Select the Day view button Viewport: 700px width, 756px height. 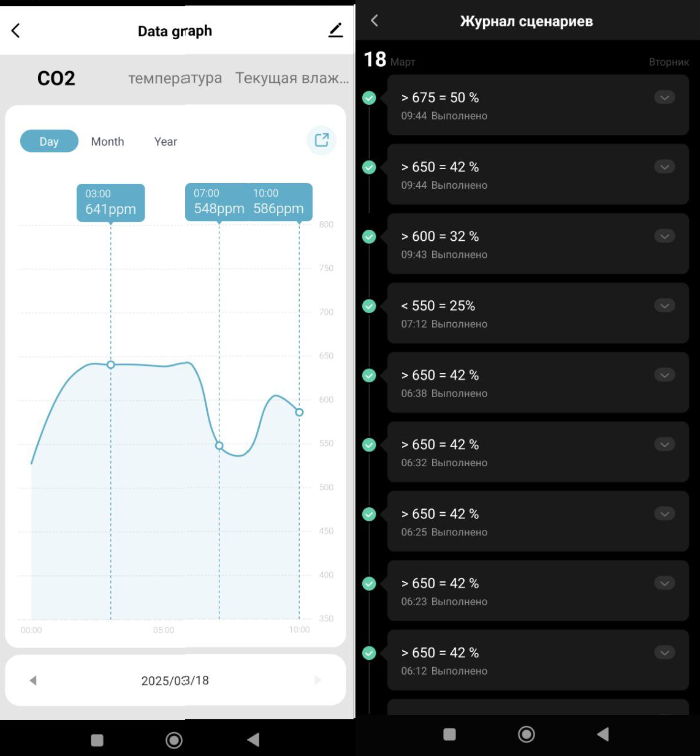(49, 142)
